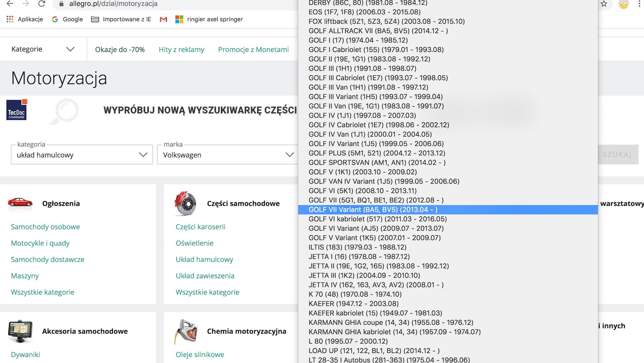The image size is (644, 363).
Task: Select GOLF IV (1J1) option
Action: point(448,115)
